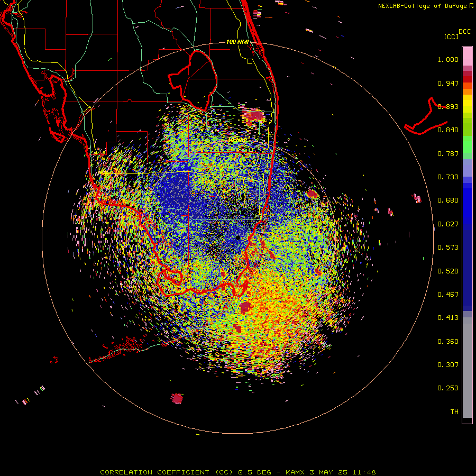This screenshot has width=476, height=476.
Task: Select the 0.573 scale value
Action: point(448,248)
